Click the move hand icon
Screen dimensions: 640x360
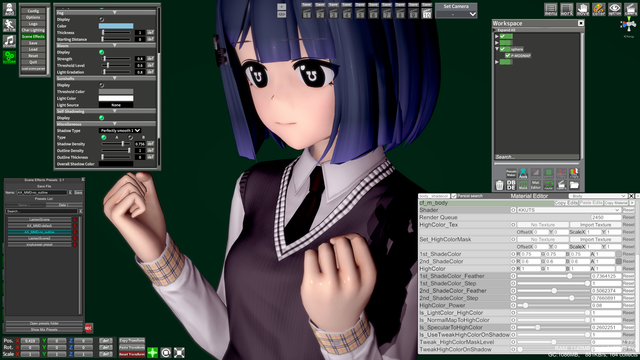(x=582, y=9)
